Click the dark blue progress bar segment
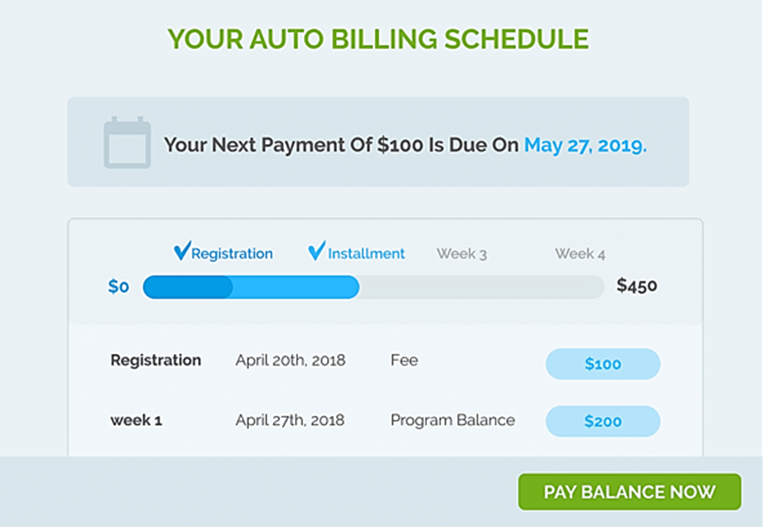This screenshot has width=763, height=527. coord(188,287)
